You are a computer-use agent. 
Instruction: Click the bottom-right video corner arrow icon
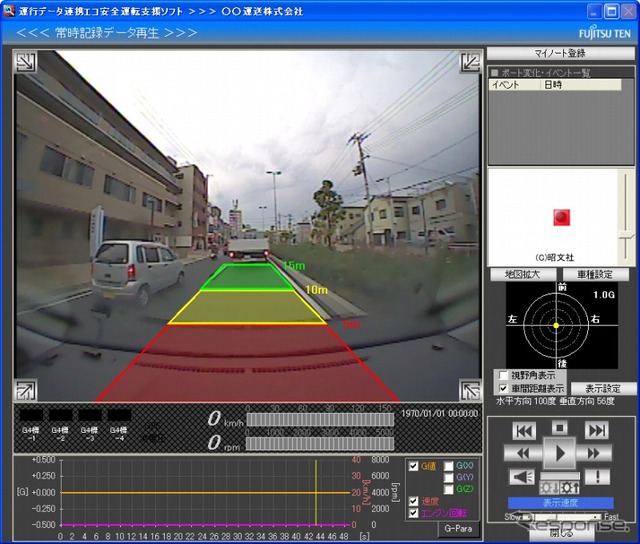pyautogui.click(x=471, y=391)
